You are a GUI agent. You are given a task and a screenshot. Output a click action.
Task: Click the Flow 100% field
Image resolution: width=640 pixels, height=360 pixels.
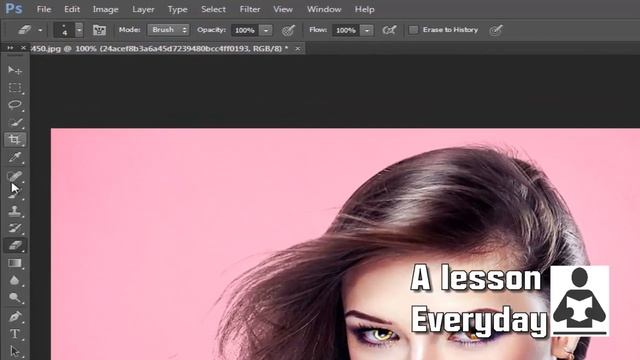coord(346,30)
